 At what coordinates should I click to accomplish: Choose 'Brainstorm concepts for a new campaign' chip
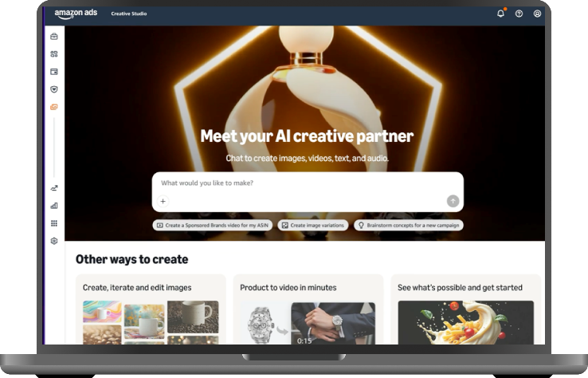pyautogui.click(x=409, y=225)
